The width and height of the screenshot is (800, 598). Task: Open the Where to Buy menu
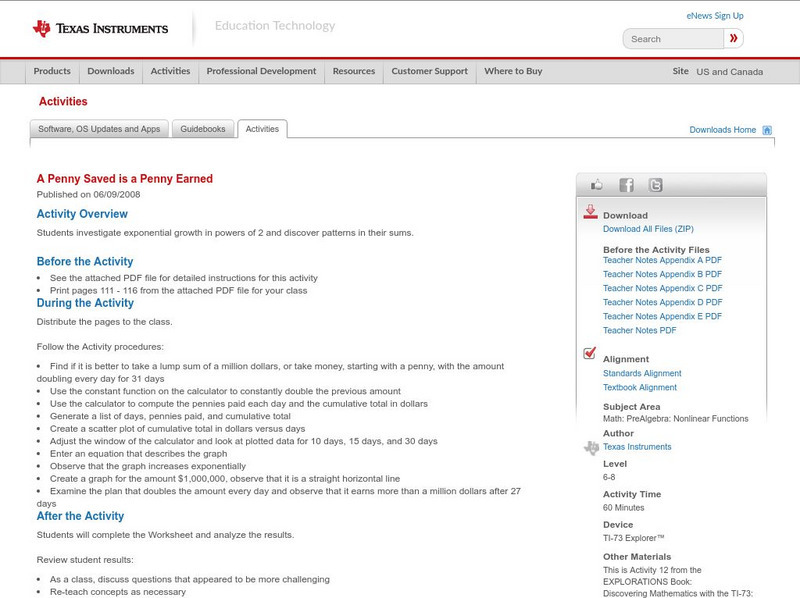(x=513, y=71)
